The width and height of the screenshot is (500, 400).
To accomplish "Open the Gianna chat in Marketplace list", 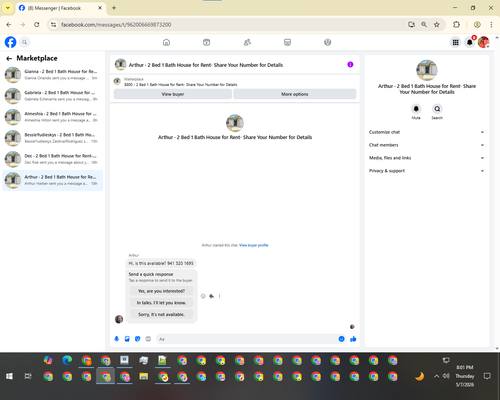I will [53, 75].
